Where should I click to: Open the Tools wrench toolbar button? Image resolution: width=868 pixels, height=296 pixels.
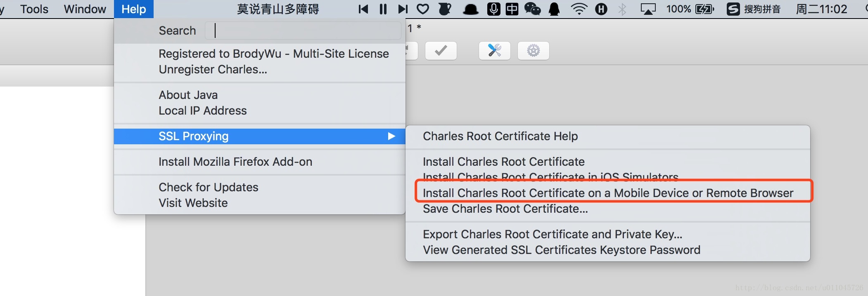click(x=495, y=51)
